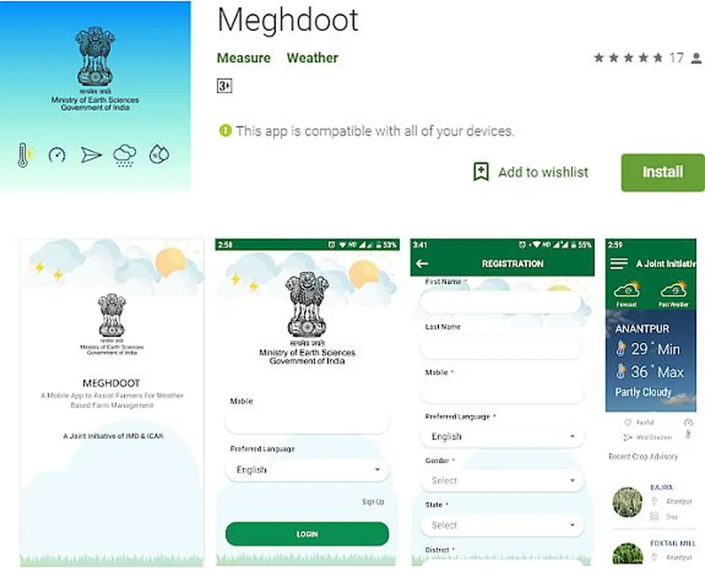Click the green Install button
The height and width of the screenshot is (588, 705).
(x=663, y=172)
